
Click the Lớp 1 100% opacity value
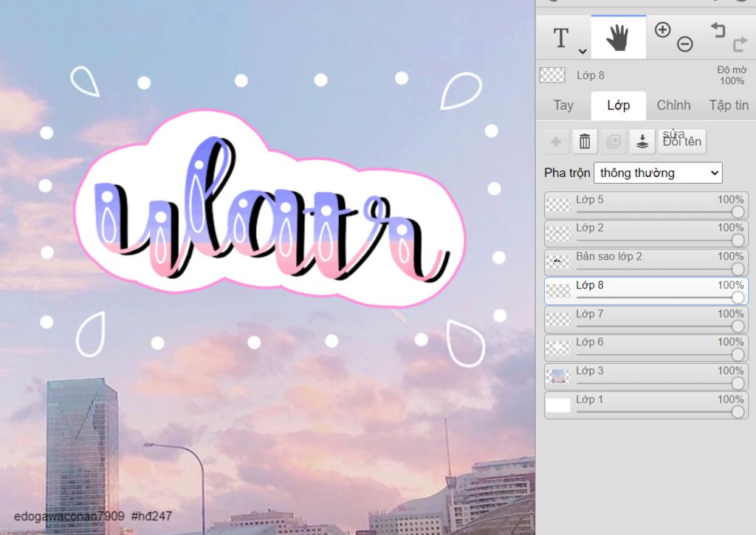tap(730, 399)
